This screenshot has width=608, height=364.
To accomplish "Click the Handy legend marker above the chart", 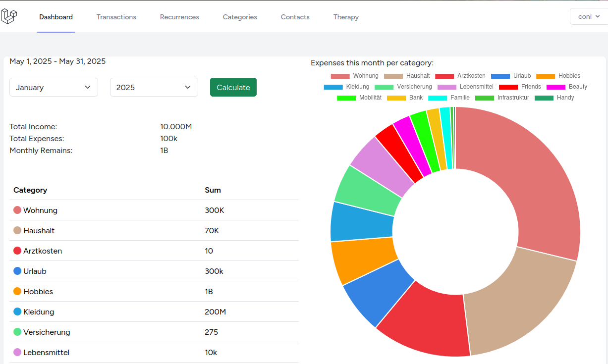I will (x=544, y=98).
